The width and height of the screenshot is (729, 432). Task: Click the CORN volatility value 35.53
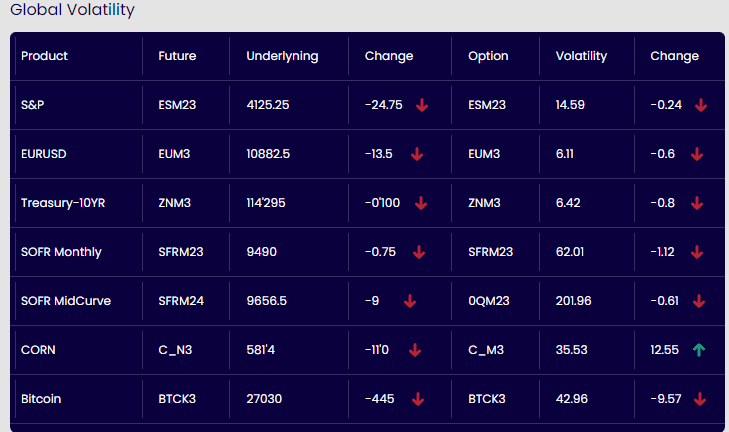(x=574, y=350)
